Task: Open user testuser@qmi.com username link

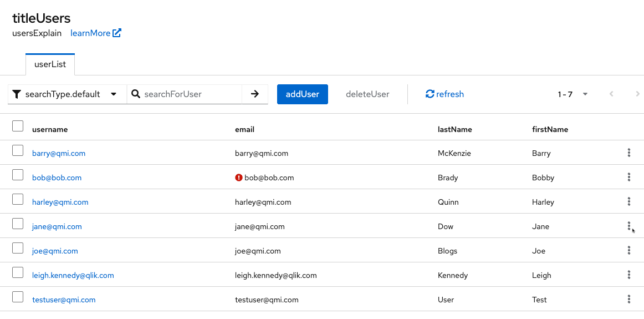Action: (x=64, y=300)
